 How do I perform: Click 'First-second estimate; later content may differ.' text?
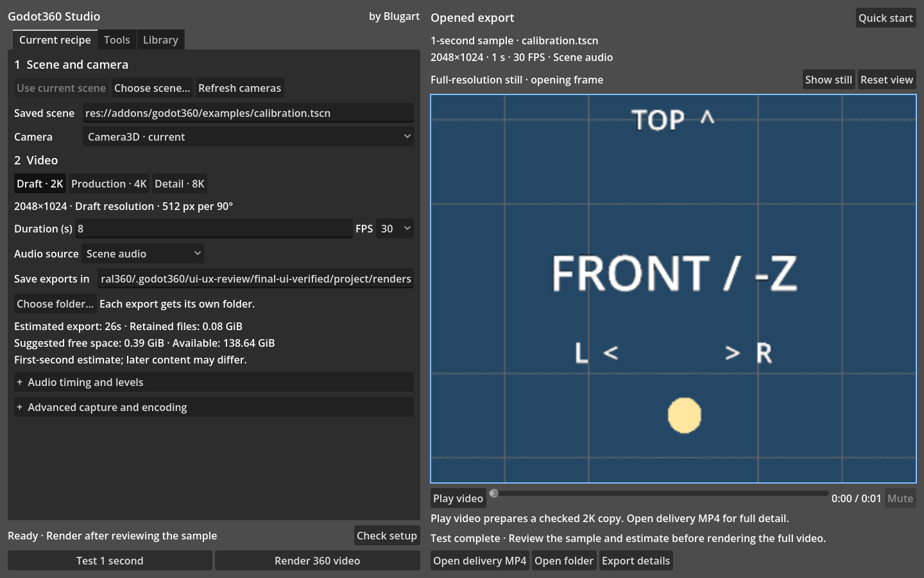(x=130, y=360)
